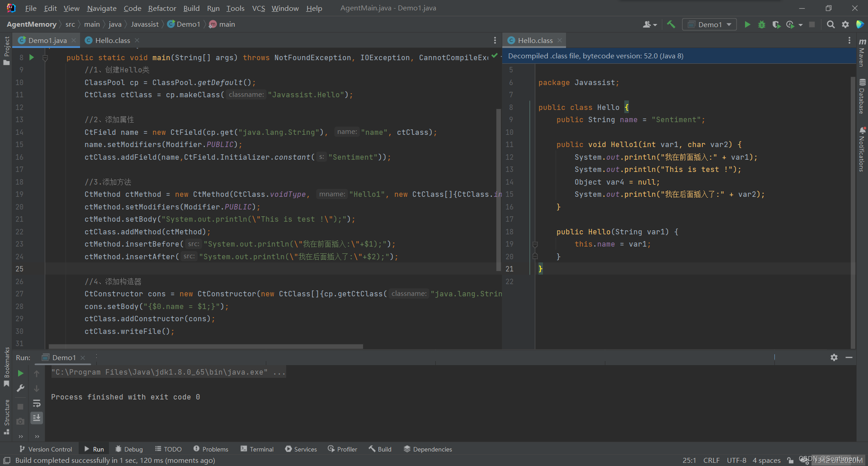868x466 pixels.
Task: Click the wrench icon in Run panel
Action: (20, 388)
